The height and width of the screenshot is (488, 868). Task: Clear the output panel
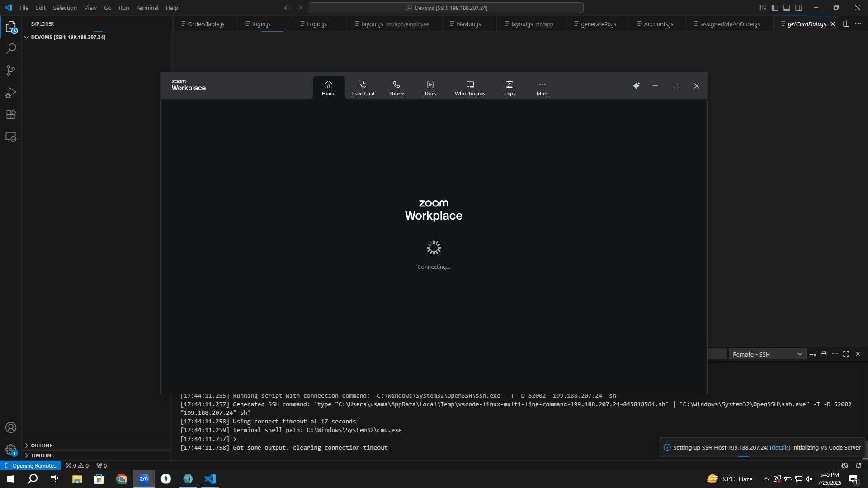click(813, 354)
